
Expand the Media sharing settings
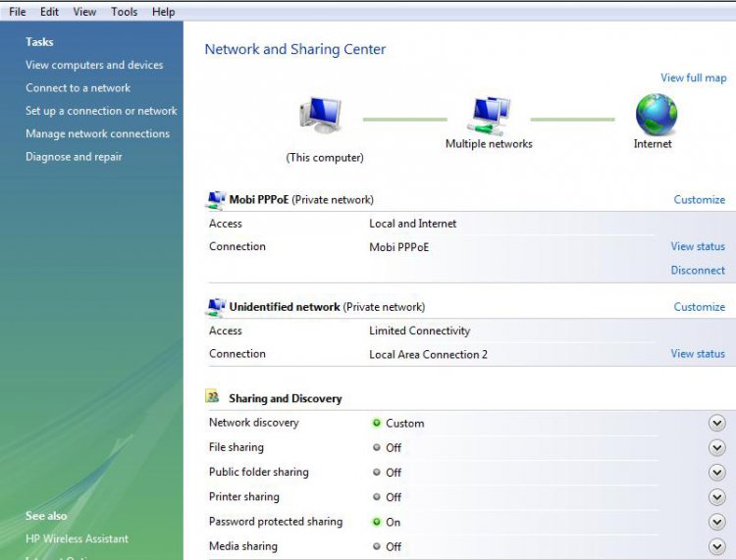716,546
